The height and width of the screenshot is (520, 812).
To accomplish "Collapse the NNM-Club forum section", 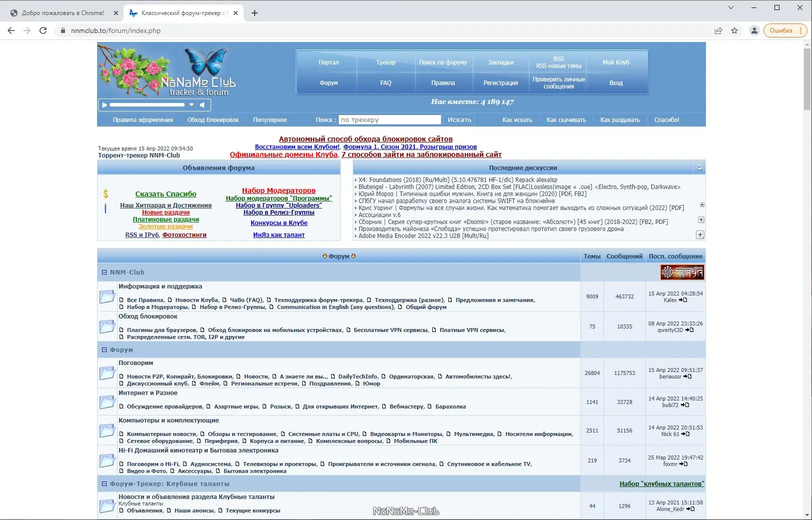I will [104, 272].
